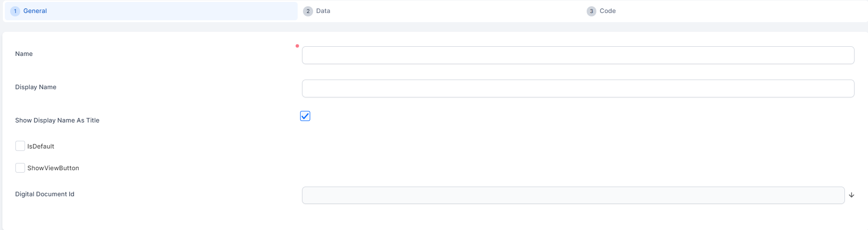Click the Name field label
The width and height of the screenshot is (868, 230).
tap(24, 54)
